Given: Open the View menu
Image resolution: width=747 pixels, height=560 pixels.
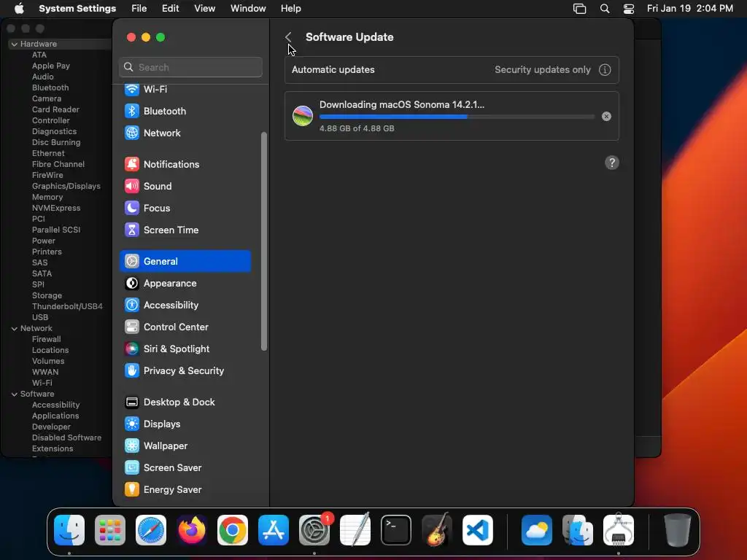Looking at the screenshot, I should [x=204, y=9].
